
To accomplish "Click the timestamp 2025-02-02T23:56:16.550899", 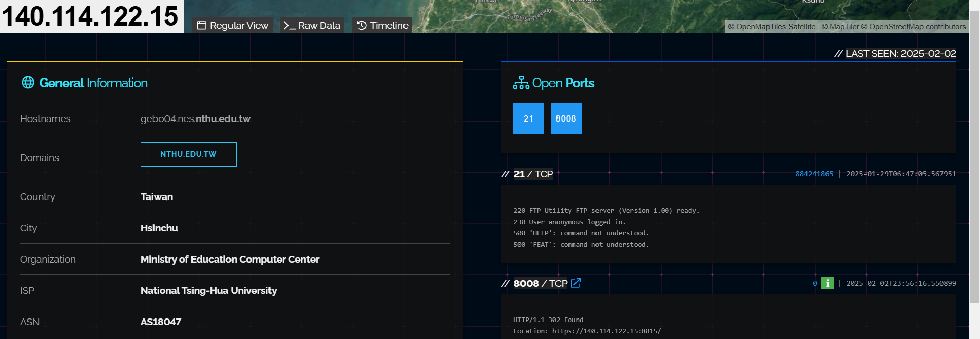I will (901, 283).
